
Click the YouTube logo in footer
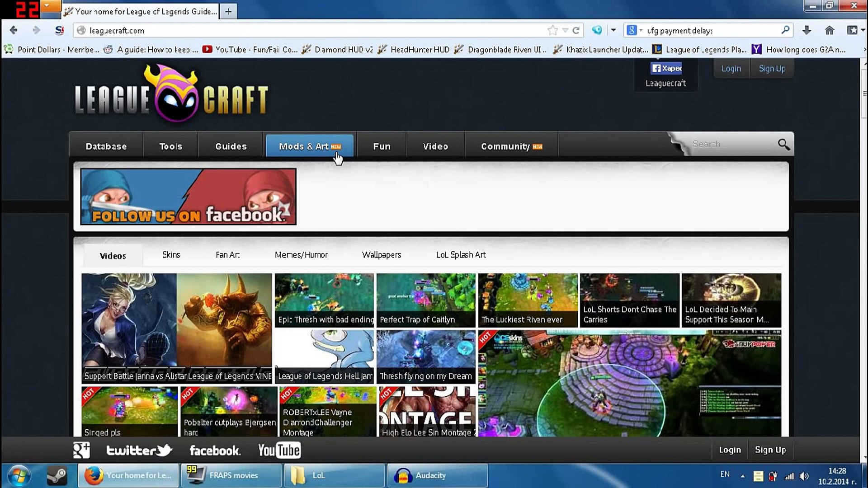(x=279, y=450)
